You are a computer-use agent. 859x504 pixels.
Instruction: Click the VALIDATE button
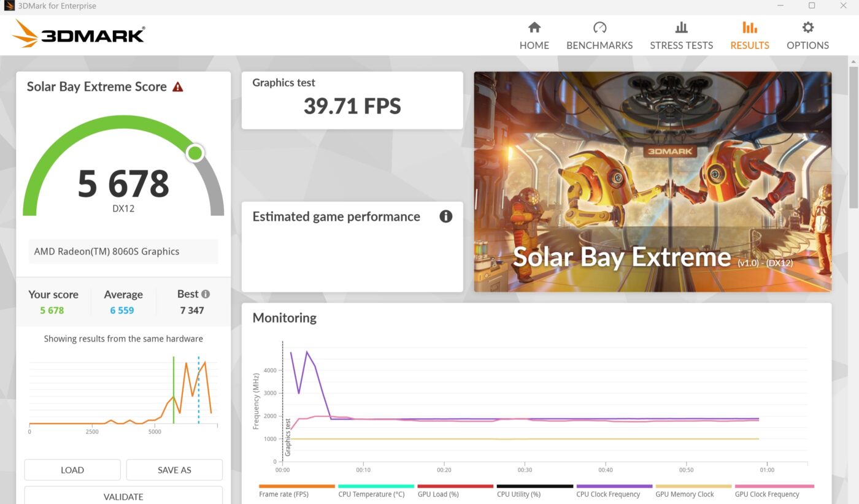pyautogui.click(x=123, y=496)
